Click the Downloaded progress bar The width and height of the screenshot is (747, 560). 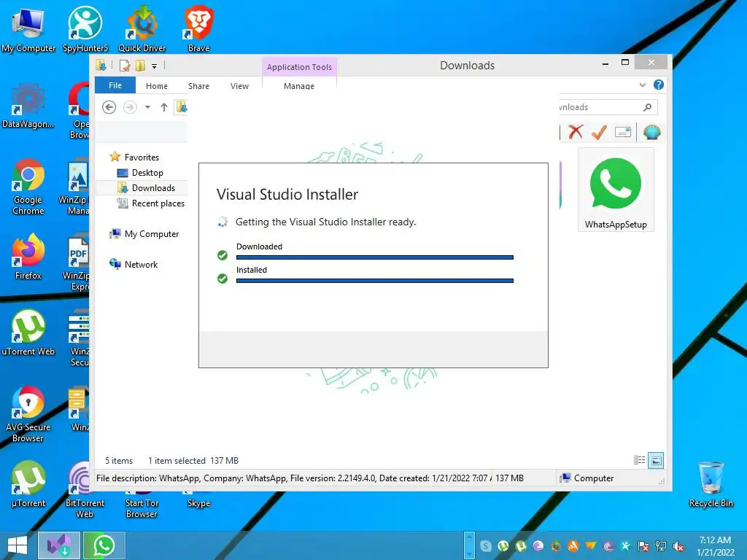[x=374, y=257]
